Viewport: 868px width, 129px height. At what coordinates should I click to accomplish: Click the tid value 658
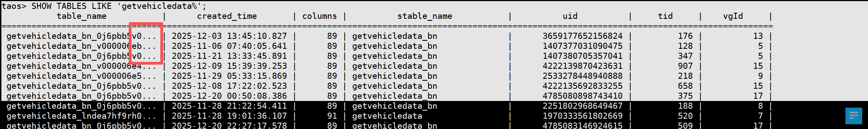coord(685,86)
